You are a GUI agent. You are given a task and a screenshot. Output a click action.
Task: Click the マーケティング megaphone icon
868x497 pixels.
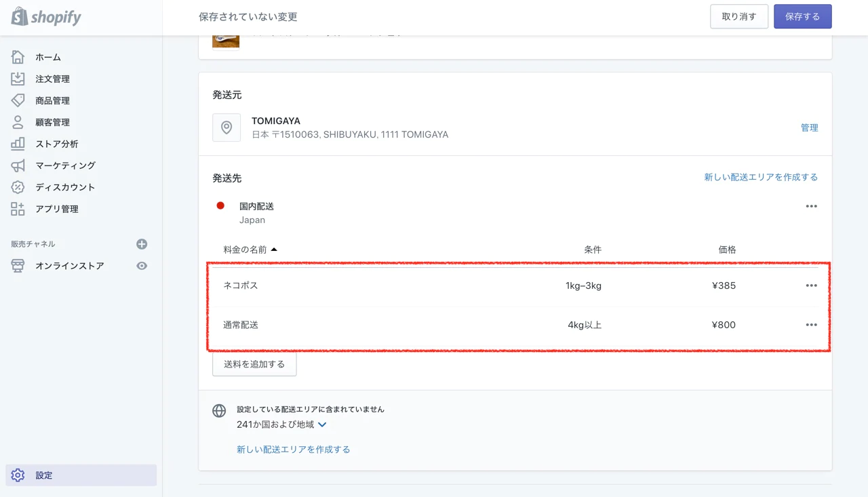[x=18, y=165]
